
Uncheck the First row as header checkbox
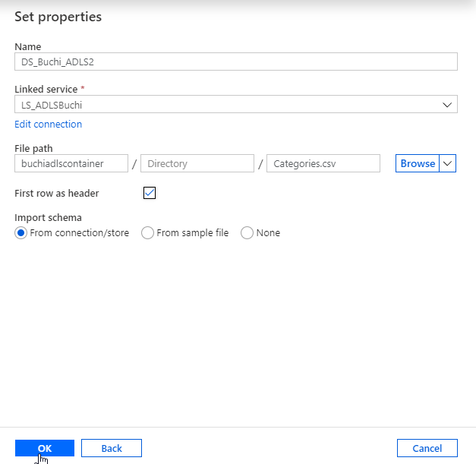tap(150, 193)
